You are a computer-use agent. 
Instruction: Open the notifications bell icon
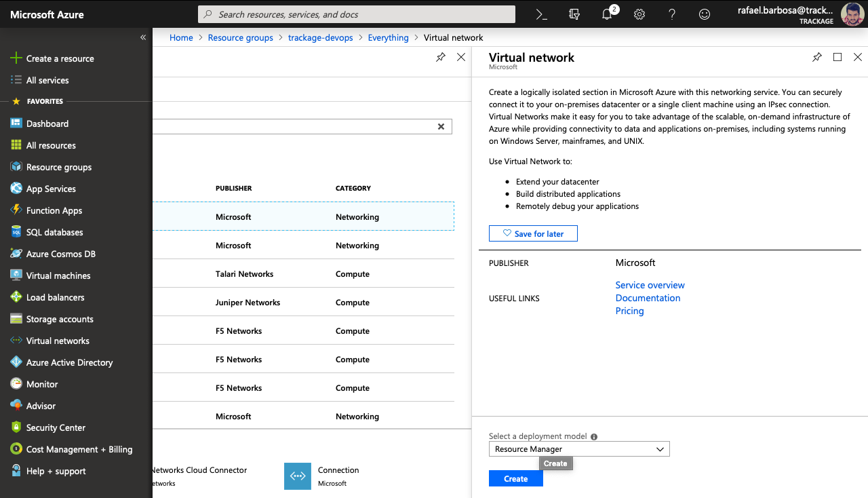tap(607, 14)
